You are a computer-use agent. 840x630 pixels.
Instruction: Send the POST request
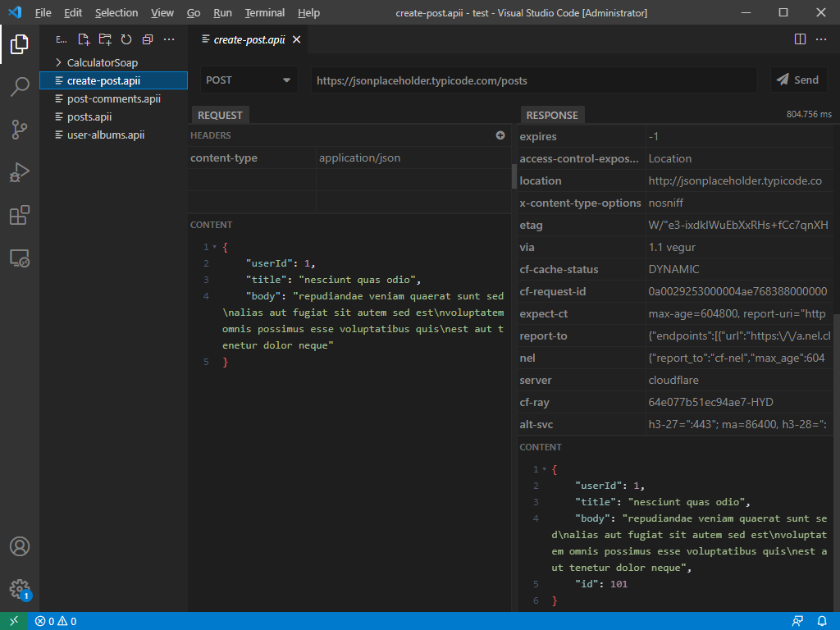click(x=797, y=80)
